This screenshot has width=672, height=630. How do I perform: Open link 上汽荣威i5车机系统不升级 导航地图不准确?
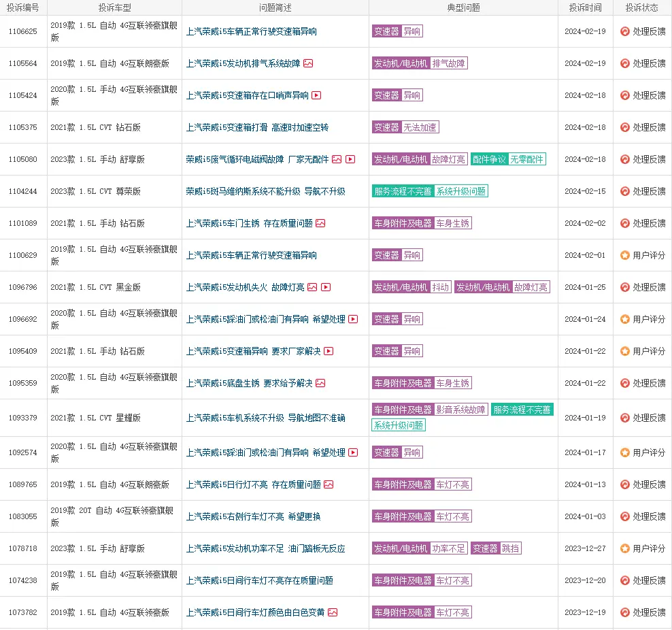point(265,418)
